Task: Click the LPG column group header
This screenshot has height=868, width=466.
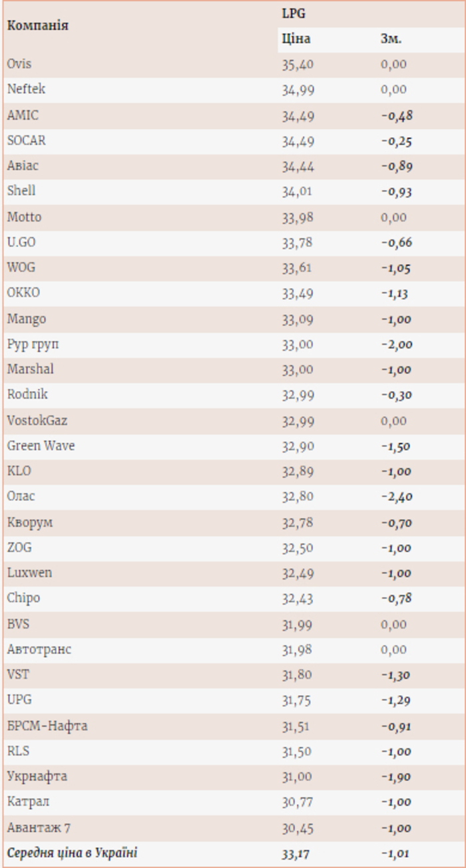Action: tap(294, 13)
